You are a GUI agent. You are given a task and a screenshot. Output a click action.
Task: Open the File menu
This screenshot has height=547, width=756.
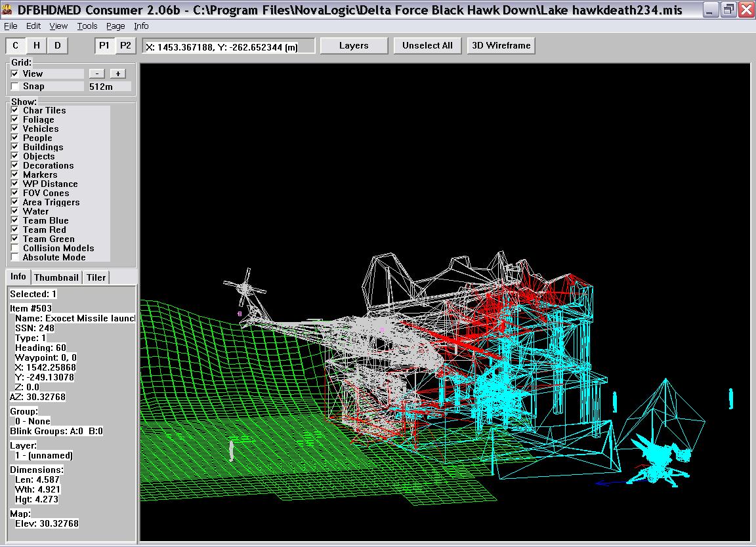(10, 26)
